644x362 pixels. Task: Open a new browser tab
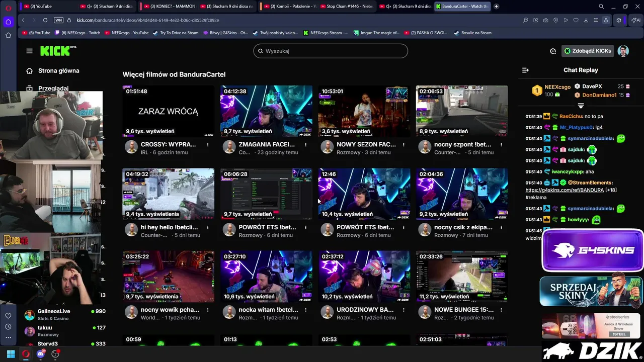pyautogui.click(x=497, y=7)
